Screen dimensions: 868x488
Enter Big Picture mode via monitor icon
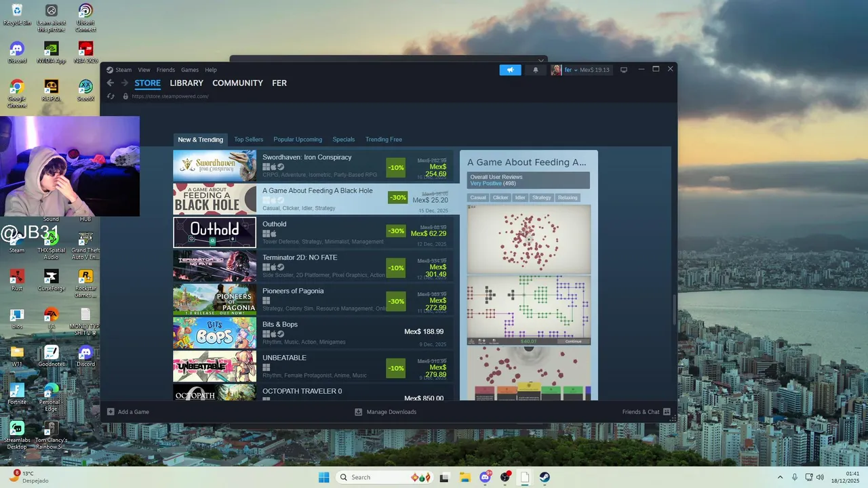pyautogui.click(x=624, y=70)
